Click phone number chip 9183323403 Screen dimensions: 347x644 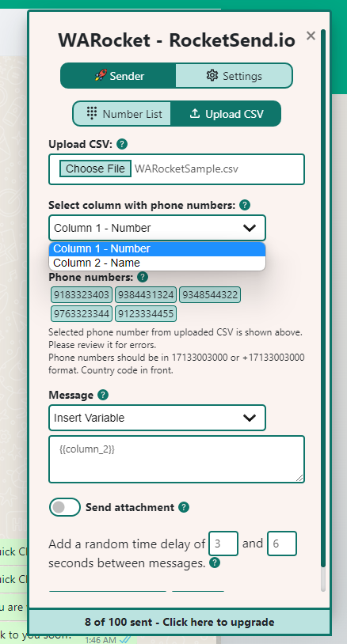click(x=82, y=295)
